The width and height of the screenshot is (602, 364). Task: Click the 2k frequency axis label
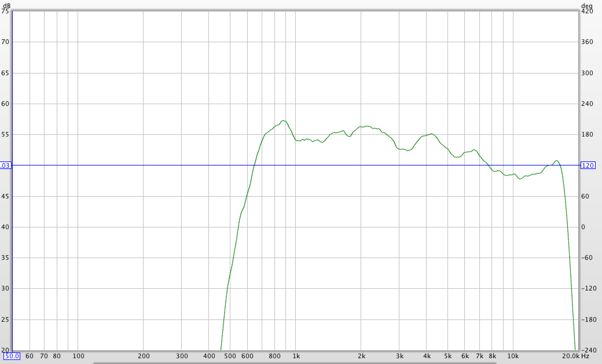361,356
